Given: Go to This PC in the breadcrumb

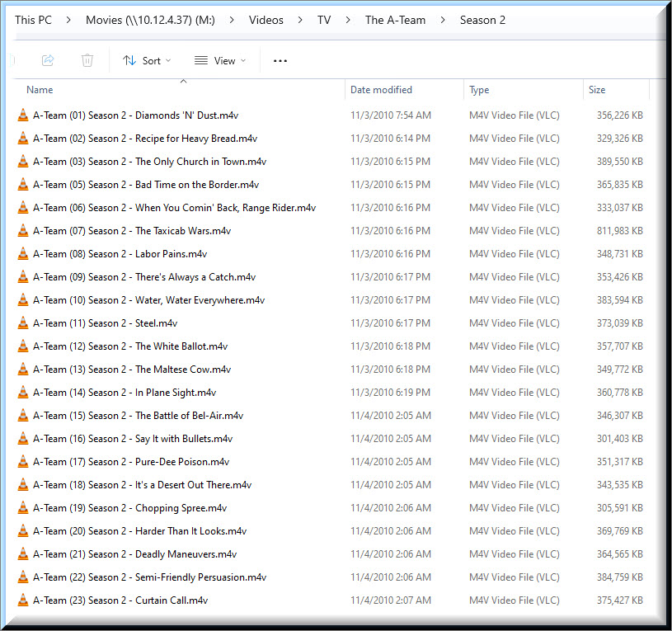Looking at the screenshot, I should (34, 20).
